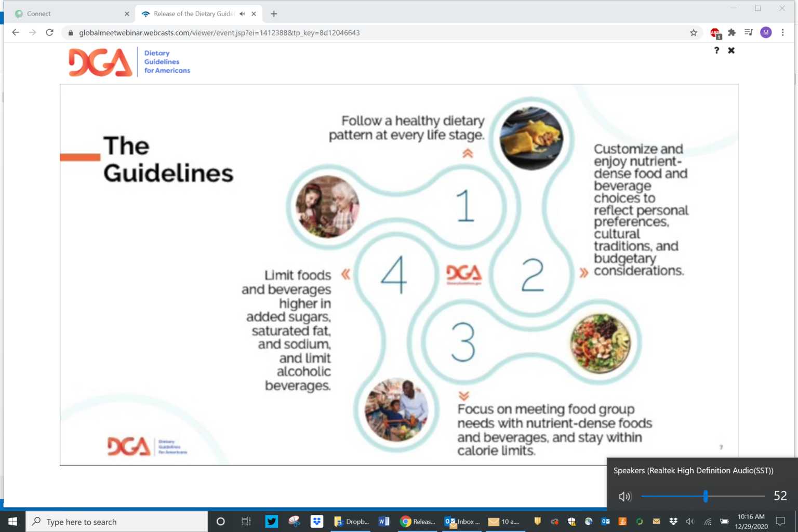Open Chrome's three-dot menu
798x532 pixels.
coord(783,32)
